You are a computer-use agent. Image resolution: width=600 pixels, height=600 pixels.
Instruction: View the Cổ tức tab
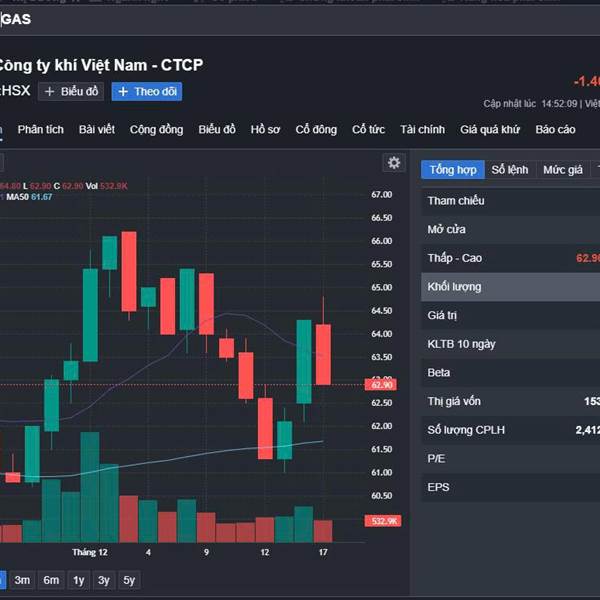click(x=368, y=130)
